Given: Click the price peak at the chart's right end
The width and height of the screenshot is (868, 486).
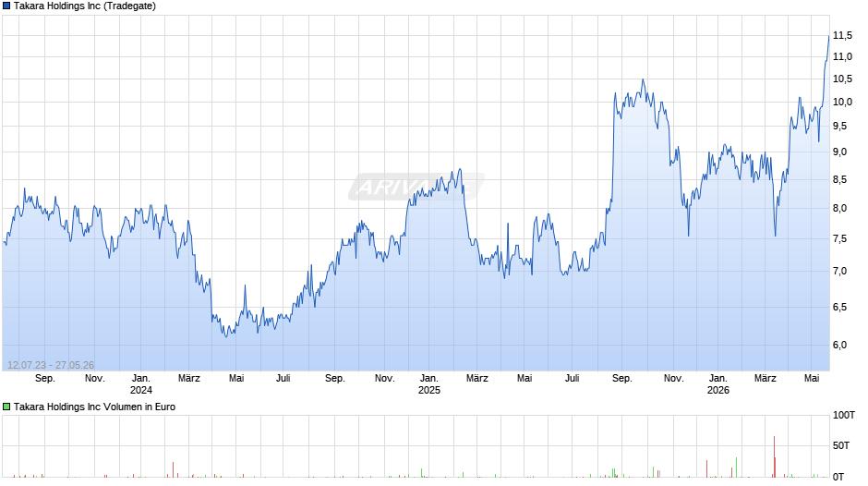Looking at the screenshot, I should tap(828, 36).
